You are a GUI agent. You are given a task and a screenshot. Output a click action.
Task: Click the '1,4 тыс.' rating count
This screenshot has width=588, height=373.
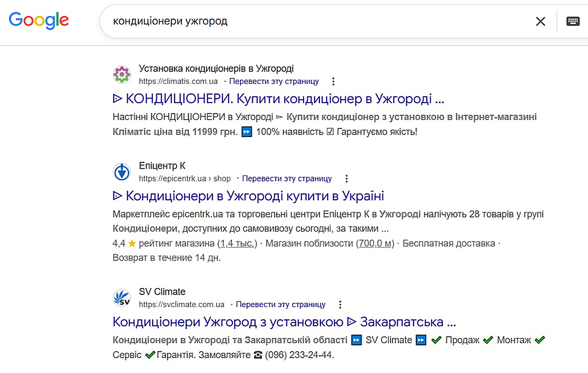pos(237,243)
